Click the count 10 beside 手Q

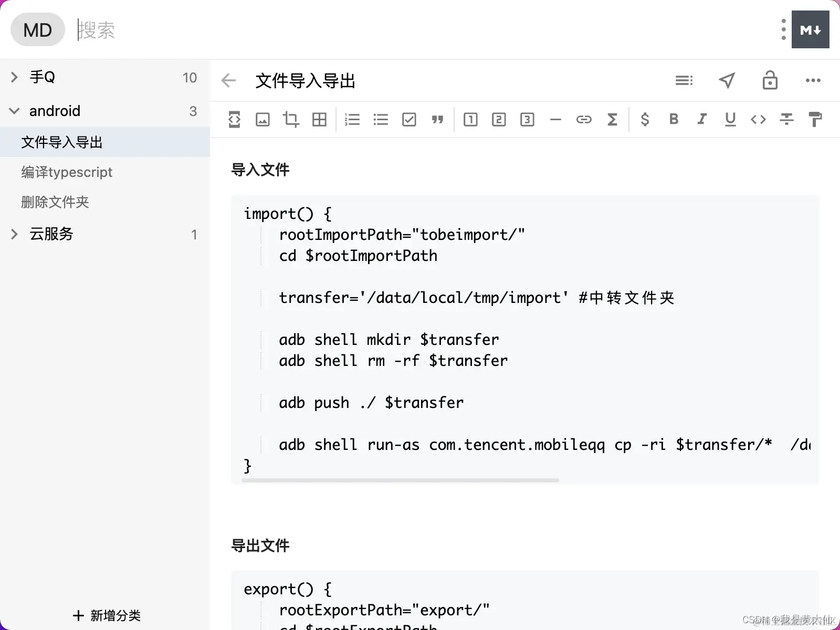click(x=190, y=78)
